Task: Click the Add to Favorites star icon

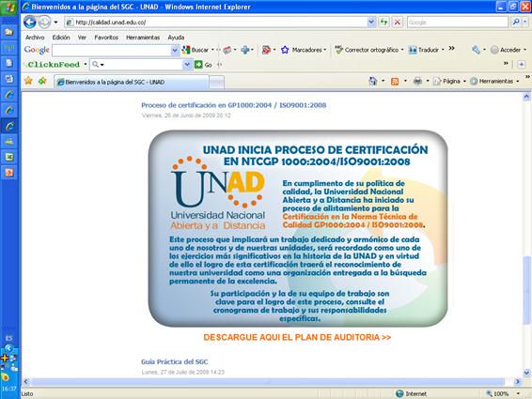Action: click(42, 81)
